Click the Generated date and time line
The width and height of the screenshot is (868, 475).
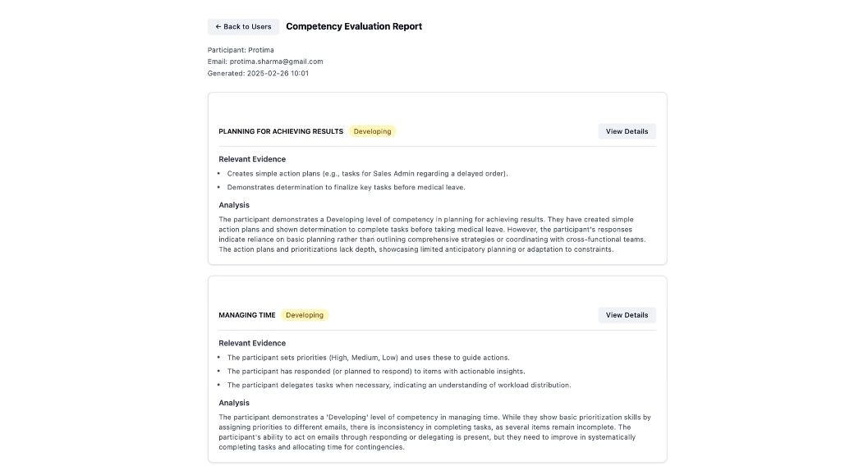tap(258, 73)
